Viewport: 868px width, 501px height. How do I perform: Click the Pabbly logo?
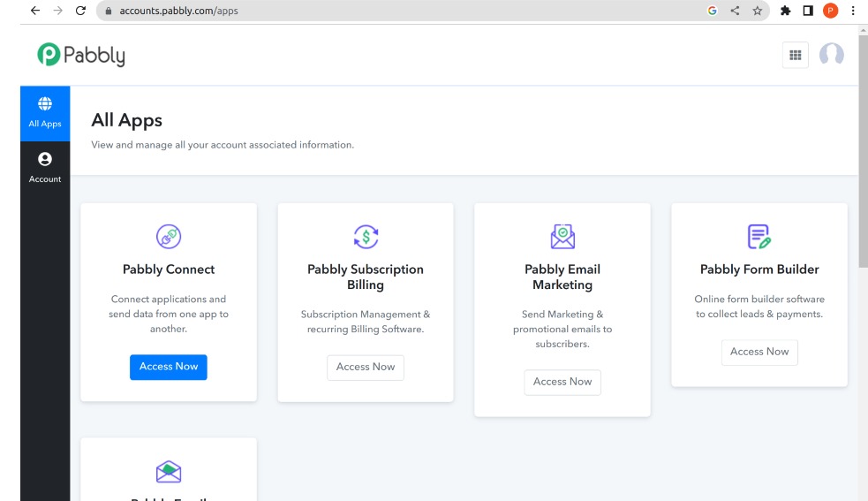[81, 55]
